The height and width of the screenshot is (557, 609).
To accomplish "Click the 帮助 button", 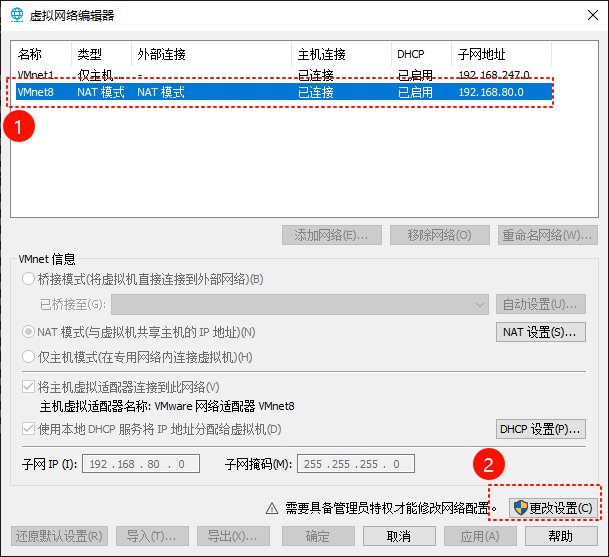I will pyautogui.click(x=561, y=536).
